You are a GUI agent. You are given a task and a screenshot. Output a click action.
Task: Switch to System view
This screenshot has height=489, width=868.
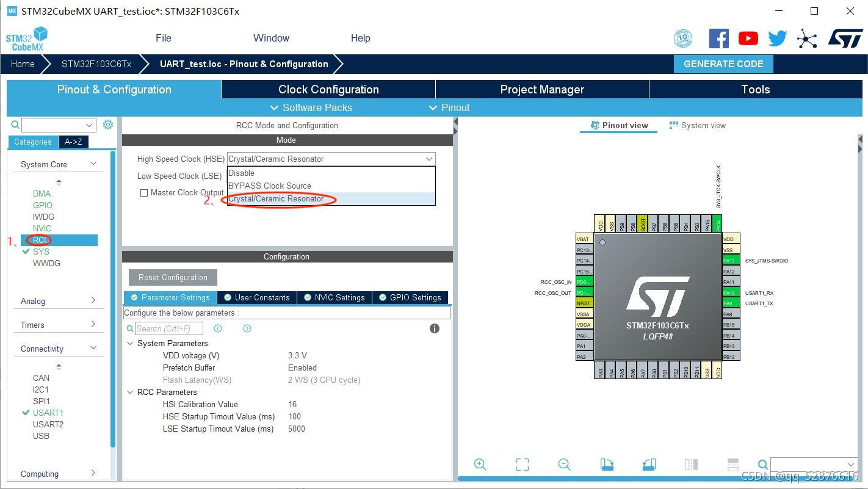[698, 125]
